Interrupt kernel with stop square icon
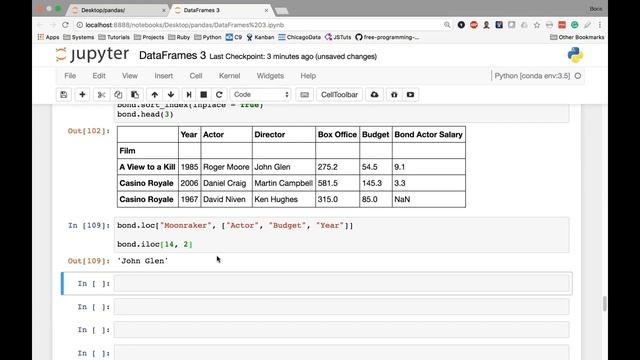This screenshot has width=640, height=360. [x=204, y=95]
